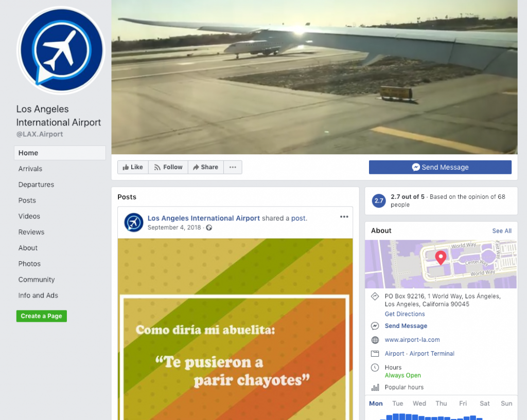Like the Los Angeles International Airport page

pos(133,167)
